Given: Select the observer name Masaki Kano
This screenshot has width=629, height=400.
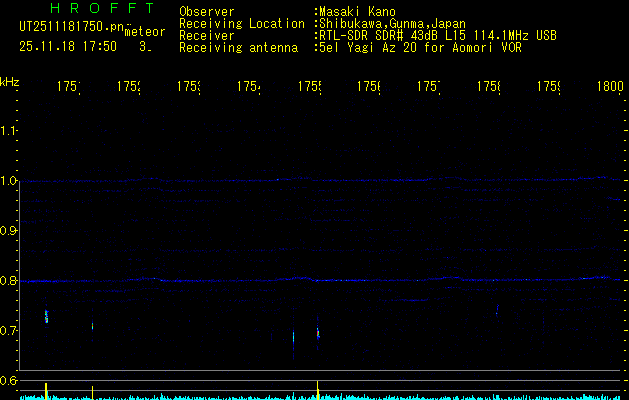Looking at the screenshot, I should [x=358, y=11].
